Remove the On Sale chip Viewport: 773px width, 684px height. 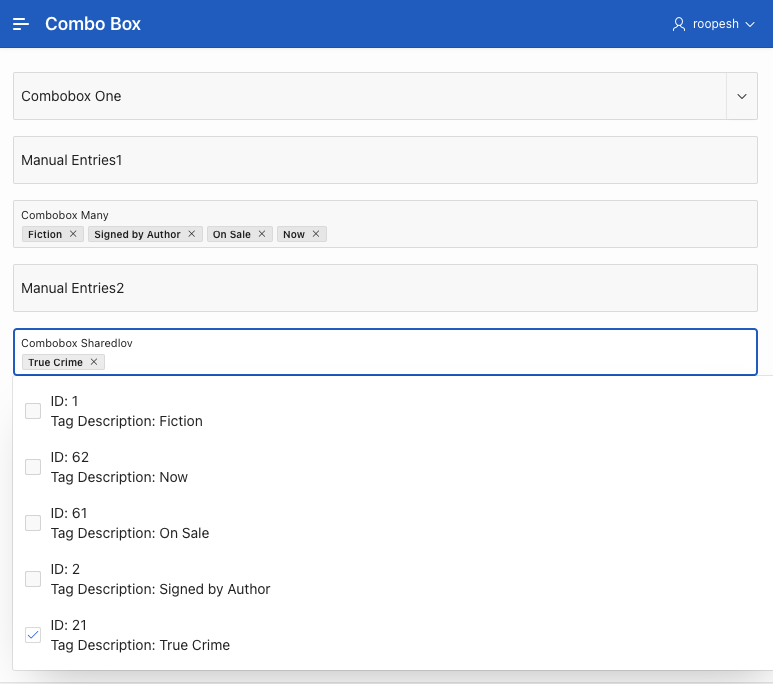tap(262, 234)
